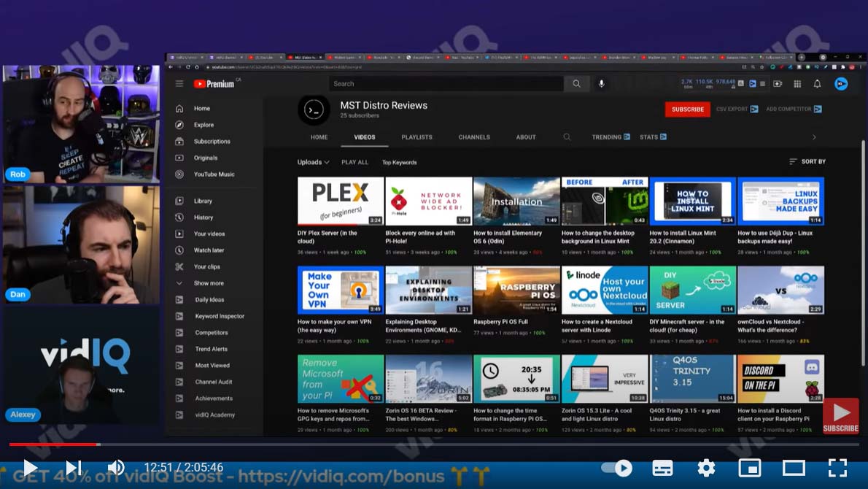Viewport: 868px width, 489px height.
Task: Open vidIQ Trend Alerts in sidebar
Action: tap(211, 349)
